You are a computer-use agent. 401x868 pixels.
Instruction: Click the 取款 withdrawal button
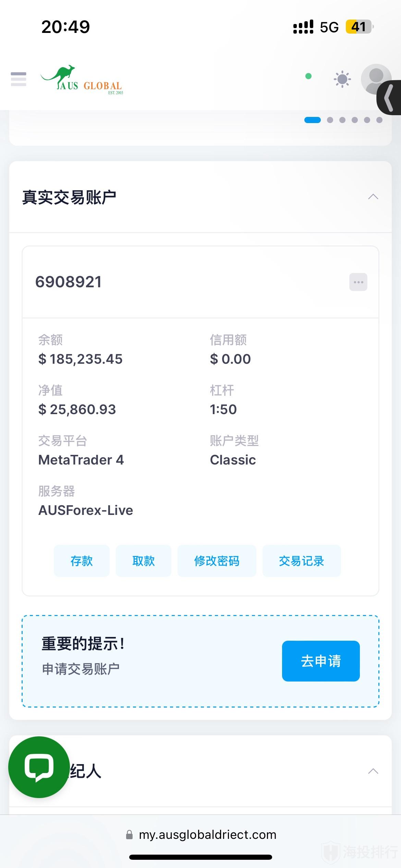[143, 561]
